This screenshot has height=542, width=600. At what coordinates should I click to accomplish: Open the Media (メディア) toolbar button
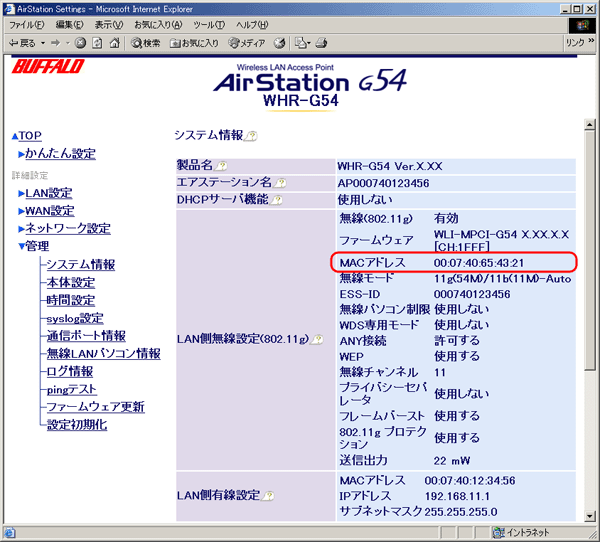[247, 43]
